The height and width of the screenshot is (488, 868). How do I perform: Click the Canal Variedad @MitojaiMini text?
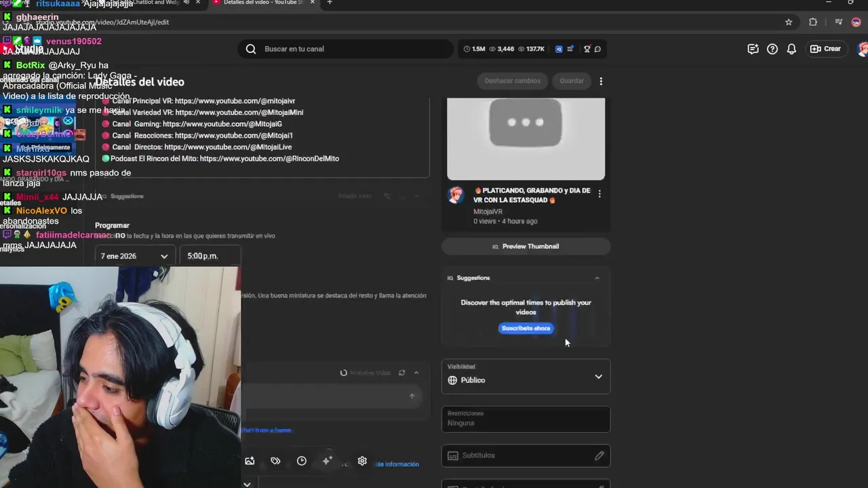(208, 113)
